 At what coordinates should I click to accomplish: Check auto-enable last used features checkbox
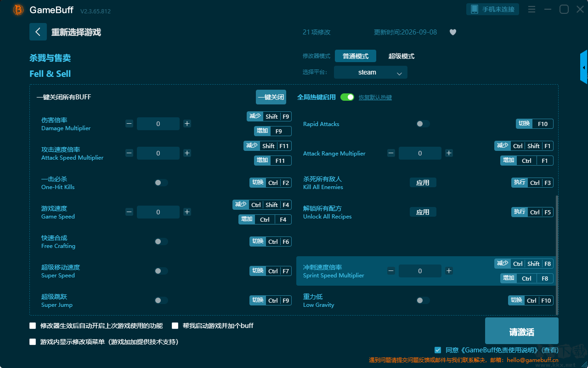pos(33,326)
